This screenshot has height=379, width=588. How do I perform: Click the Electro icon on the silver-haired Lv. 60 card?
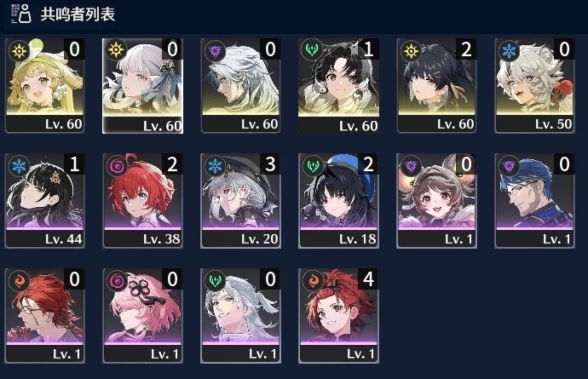point(215,51)
